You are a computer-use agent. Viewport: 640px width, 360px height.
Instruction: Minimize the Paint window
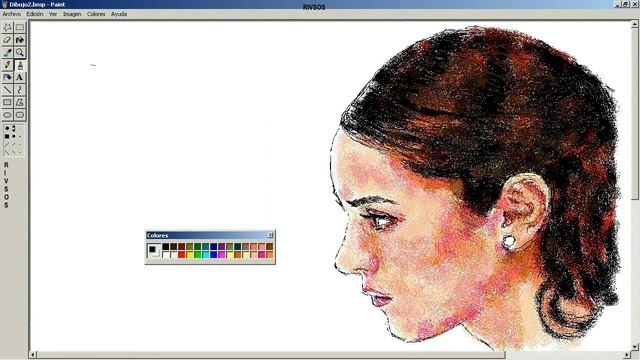(618, 4)
